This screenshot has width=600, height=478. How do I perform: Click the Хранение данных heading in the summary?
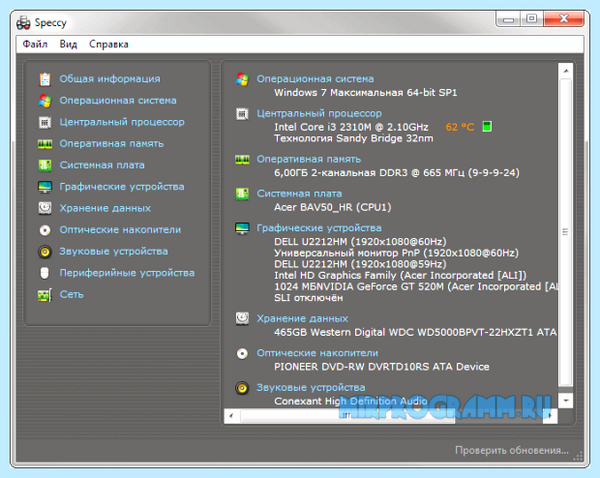302,318
